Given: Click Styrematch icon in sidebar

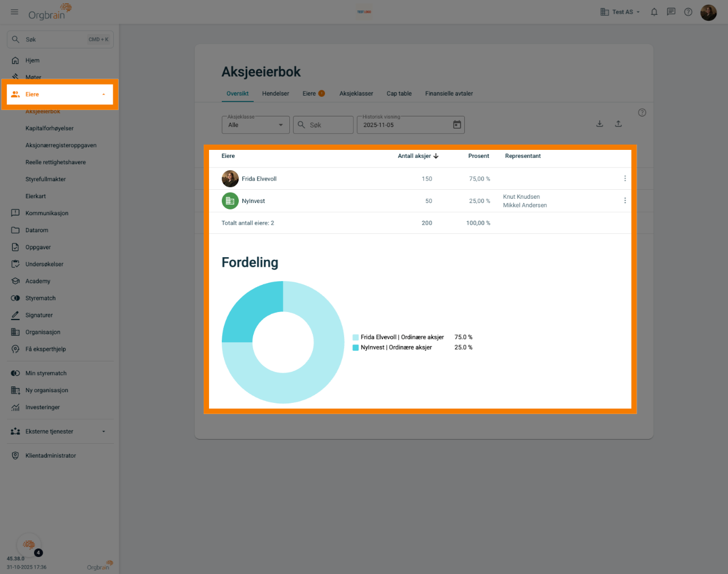Looking at the screenshot, I should (15, 298).
